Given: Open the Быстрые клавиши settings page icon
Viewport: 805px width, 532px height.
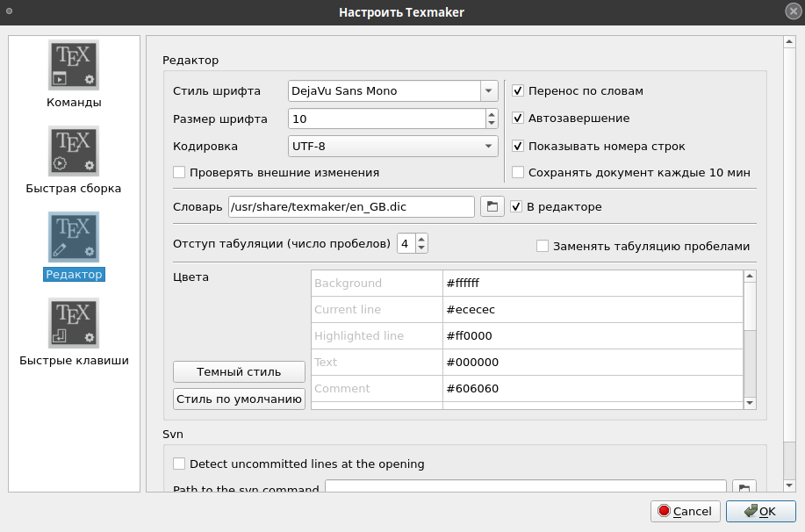Looking at the screenshot, I should [x=74, y=323].
